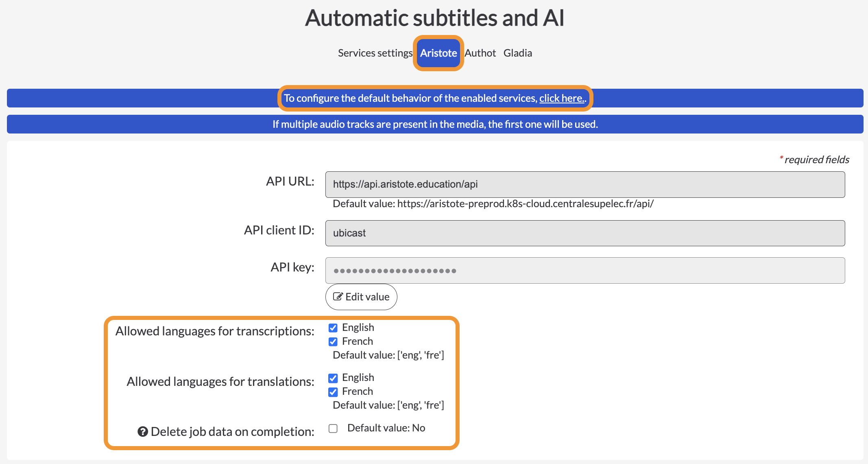Viewport: 868px width, 464px height.
Task: Uncheck French for allowed transcription languages
Action: 333,342
